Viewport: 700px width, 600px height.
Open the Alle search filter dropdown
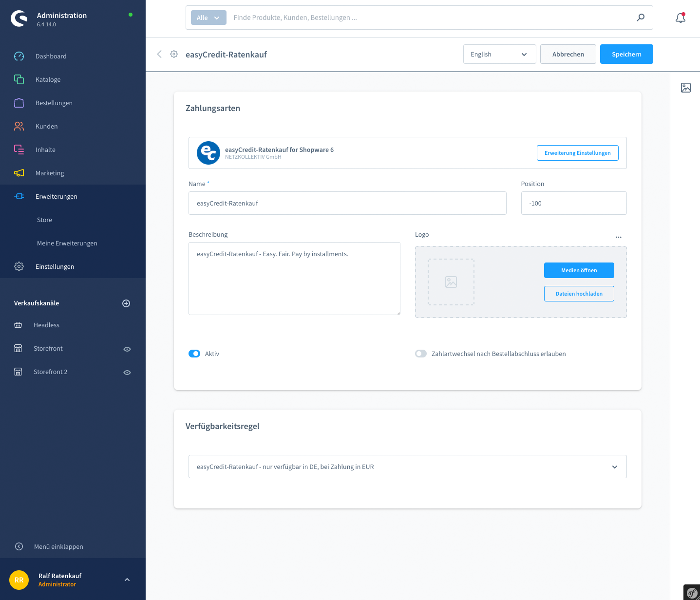[x=208, y=18]
